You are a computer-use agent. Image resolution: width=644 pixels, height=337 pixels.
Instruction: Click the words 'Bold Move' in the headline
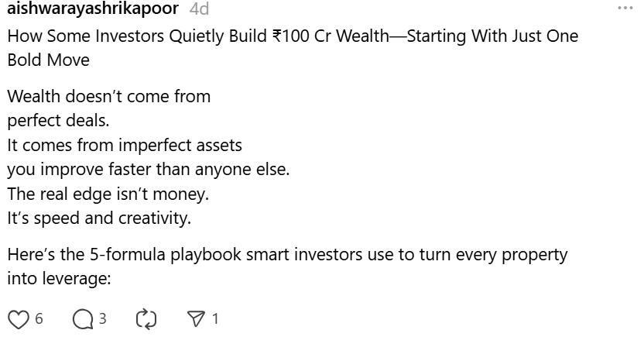(x=49, y=60)
